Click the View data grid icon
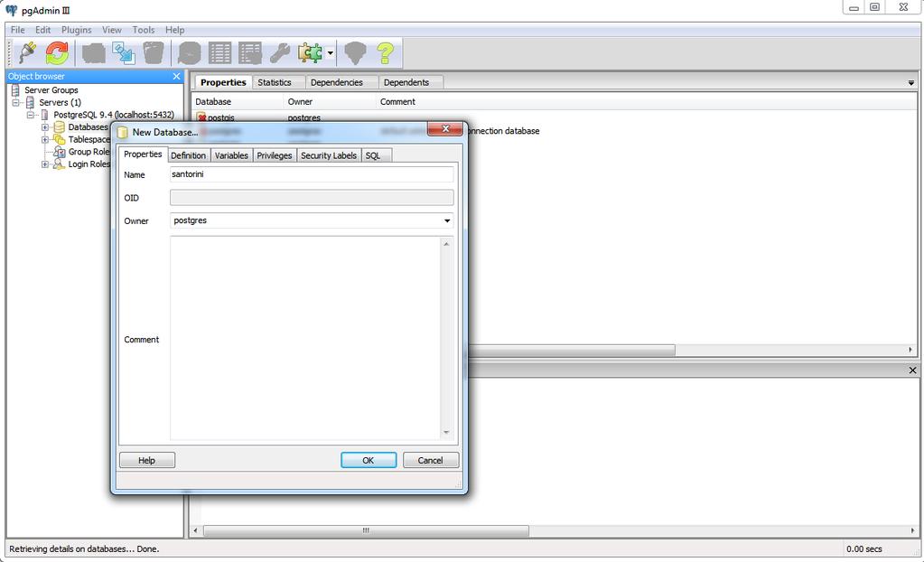 pyautogui.click(x=219, y=53)
